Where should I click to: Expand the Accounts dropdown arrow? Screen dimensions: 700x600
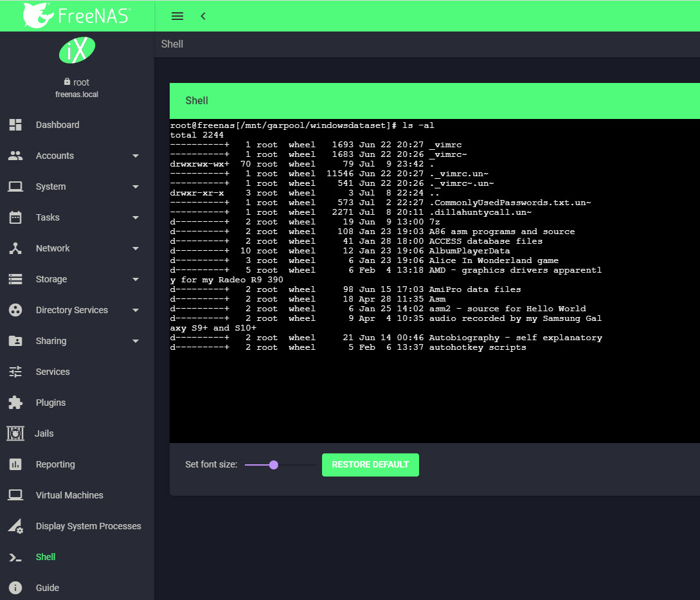click(x=135, y=156)
